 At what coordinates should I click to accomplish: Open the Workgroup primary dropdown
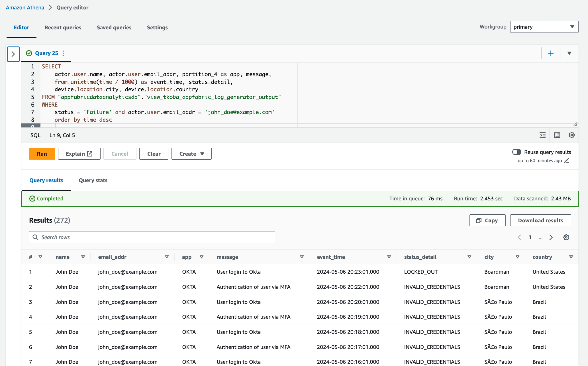[x=544, y=27]
